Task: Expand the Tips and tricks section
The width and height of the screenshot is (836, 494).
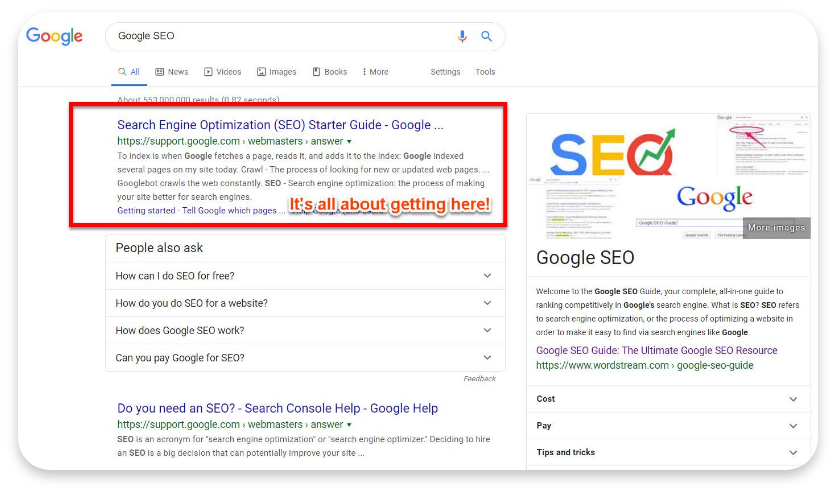Action: point(668,452)
